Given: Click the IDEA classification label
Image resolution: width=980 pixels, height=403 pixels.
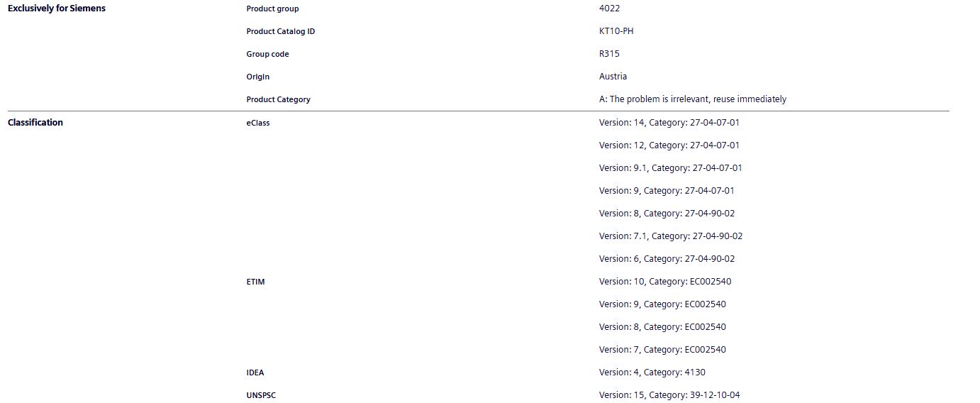Looking at the screenshot, I should (x=255, y=372).
